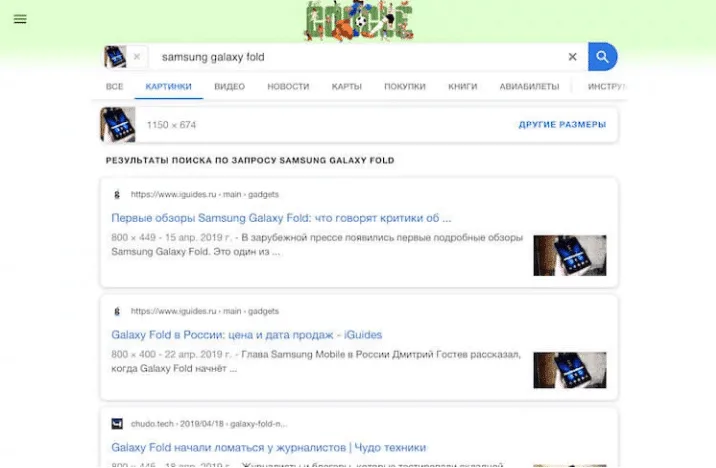
Task: Switch to the ВСЕ tab
Action: pyautogui.click(x=114, y=86)
